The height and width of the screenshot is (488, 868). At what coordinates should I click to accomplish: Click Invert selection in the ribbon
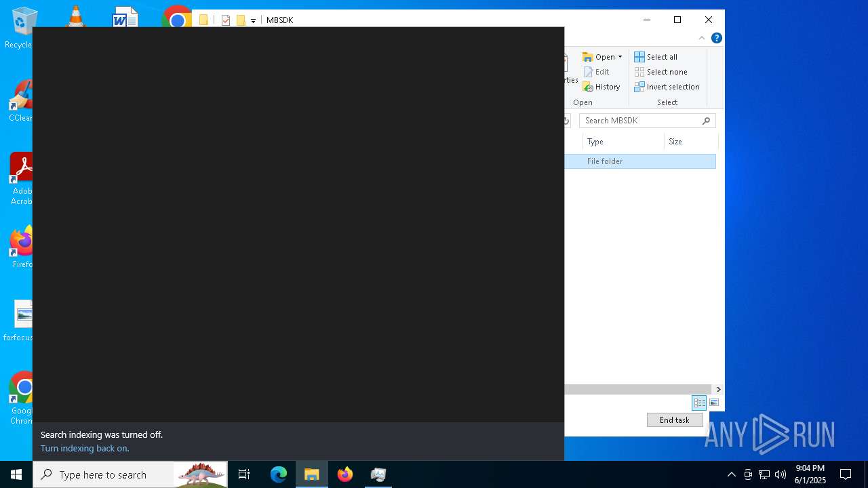click(667, 87)
